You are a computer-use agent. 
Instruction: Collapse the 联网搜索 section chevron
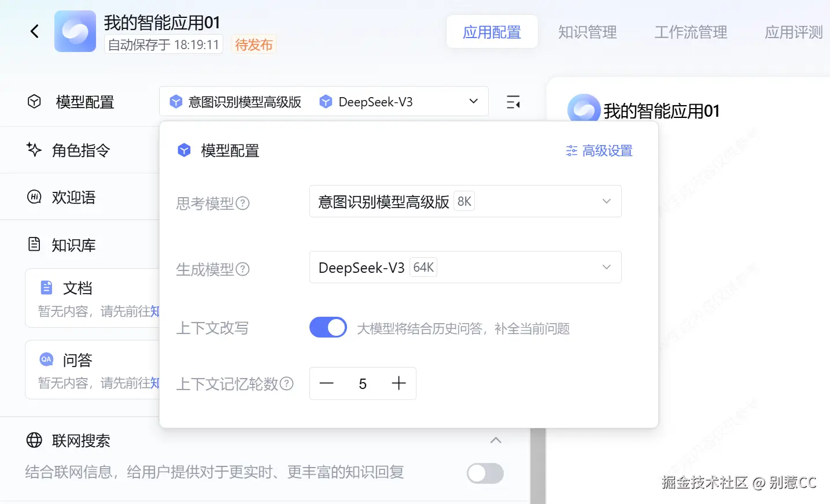[x=496, y=440]
